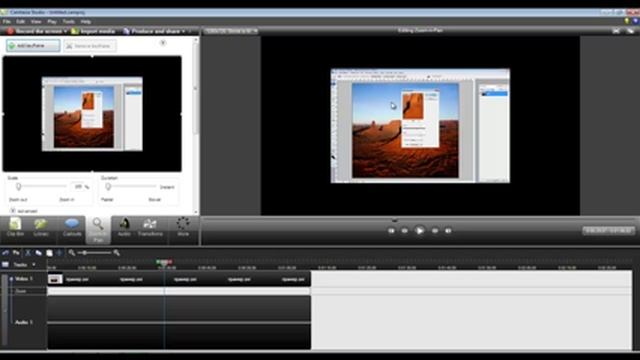Click the previous clip button
Image resolution: width=640 pixels, height=360 pixels.
[x=391, y=231]
